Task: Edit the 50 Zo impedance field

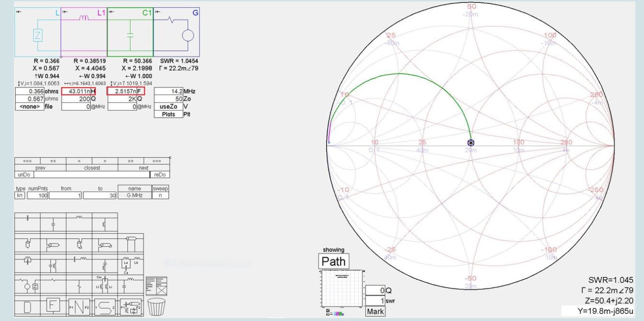Action: click(168, 98)
